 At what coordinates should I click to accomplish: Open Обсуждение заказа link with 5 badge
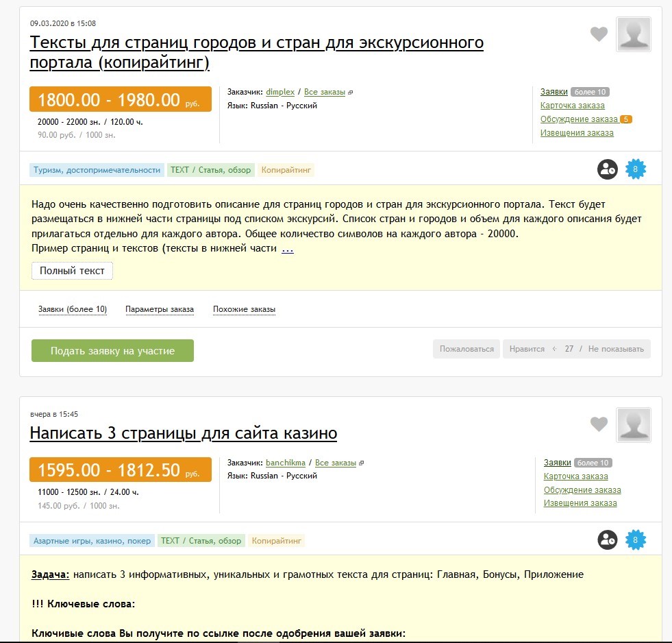pyautogui.click(x=579, y=119)
